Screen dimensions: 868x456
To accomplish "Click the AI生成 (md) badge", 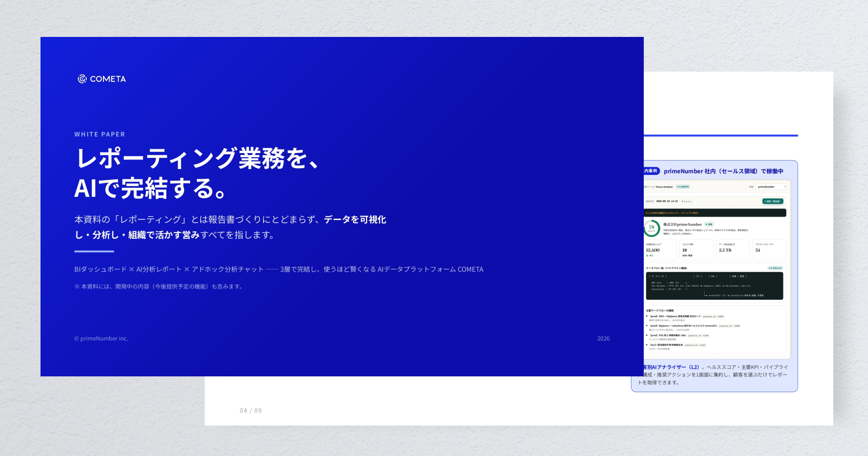I will (x=775, y=268).
